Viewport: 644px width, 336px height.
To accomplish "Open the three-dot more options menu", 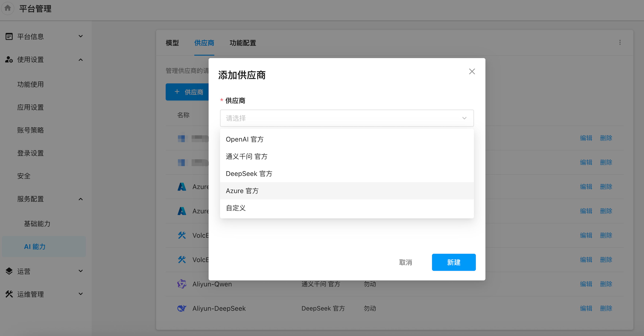I will [x=620, y=43].
